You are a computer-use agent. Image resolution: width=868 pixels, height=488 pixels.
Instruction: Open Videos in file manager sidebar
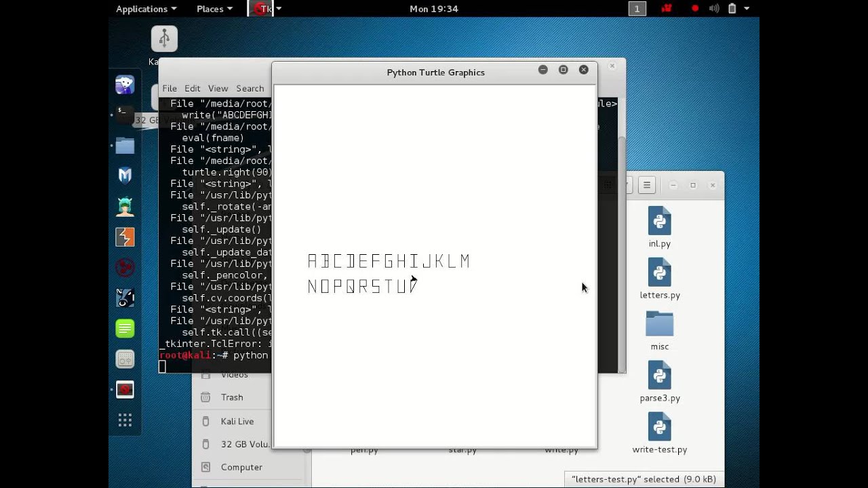[234, 375]
